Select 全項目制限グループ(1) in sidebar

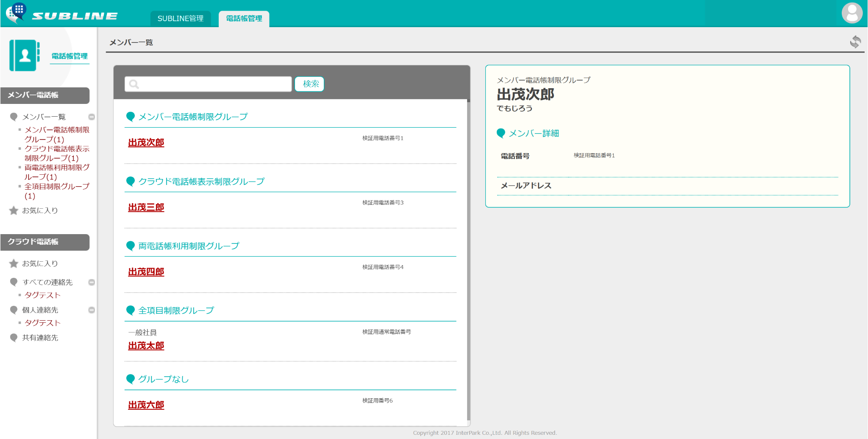click(x=57, y=191)
